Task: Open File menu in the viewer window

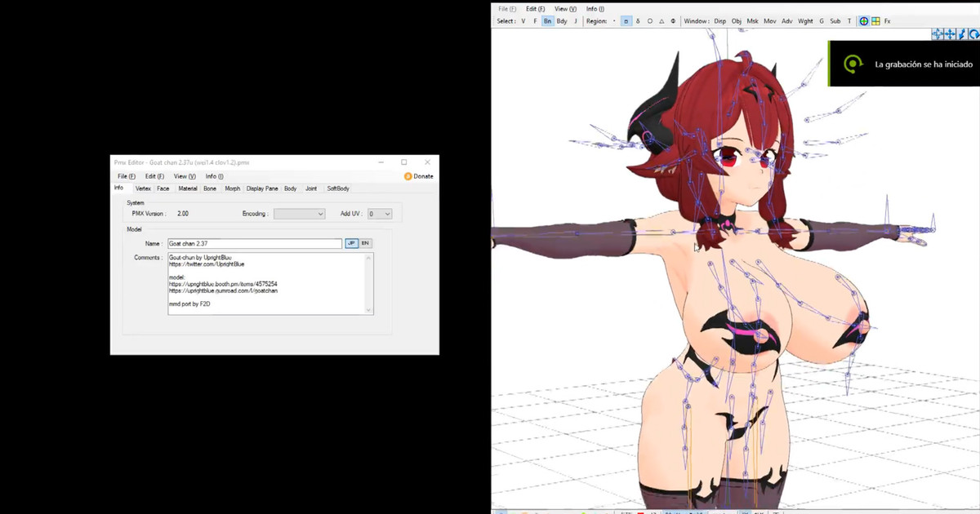Action: [507, 9]
